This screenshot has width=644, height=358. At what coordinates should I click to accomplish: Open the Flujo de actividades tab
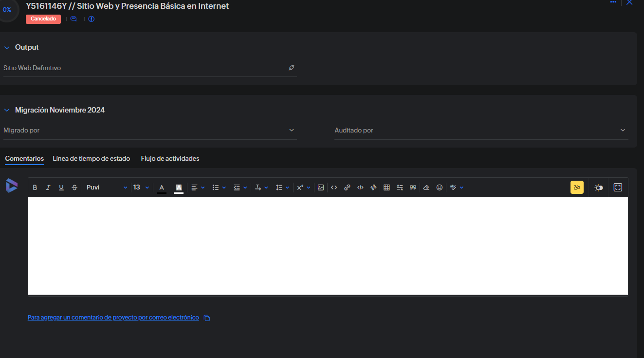pos(170,159)
